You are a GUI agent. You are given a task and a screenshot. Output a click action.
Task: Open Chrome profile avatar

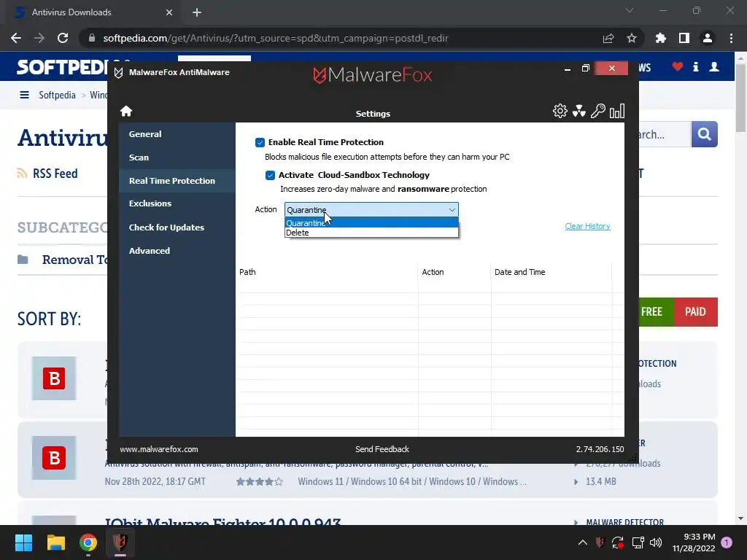tap(708, 38)
